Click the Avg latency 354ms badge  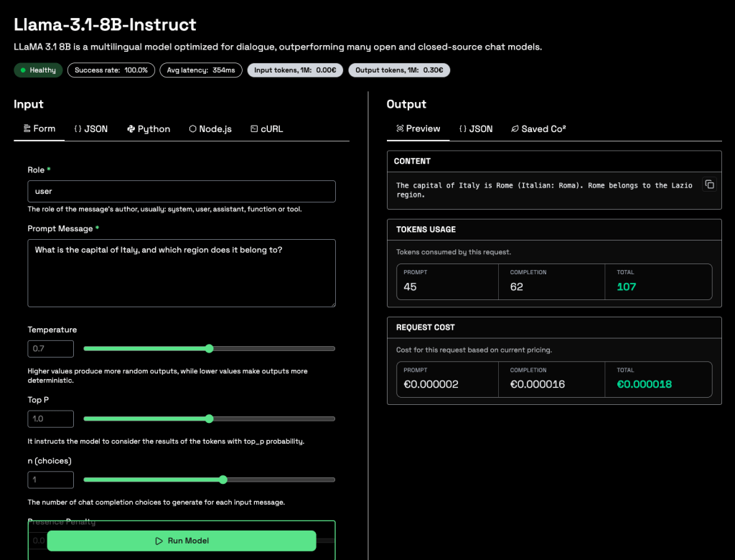(x=200, y=70)
